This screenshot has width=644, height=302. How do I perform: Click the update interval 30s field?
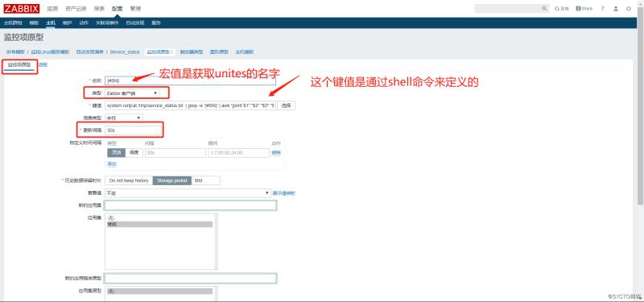point(134,130)
